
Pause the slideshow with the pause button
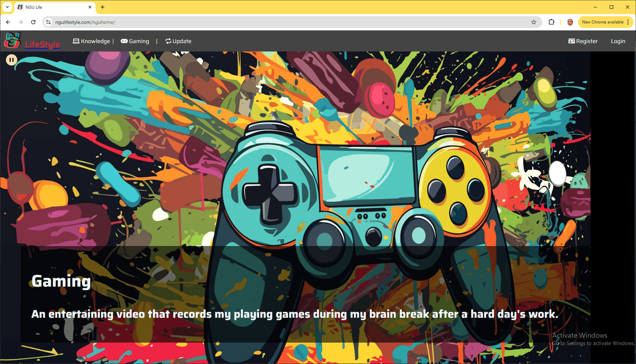pyautogui.click(x=11, y=60)
